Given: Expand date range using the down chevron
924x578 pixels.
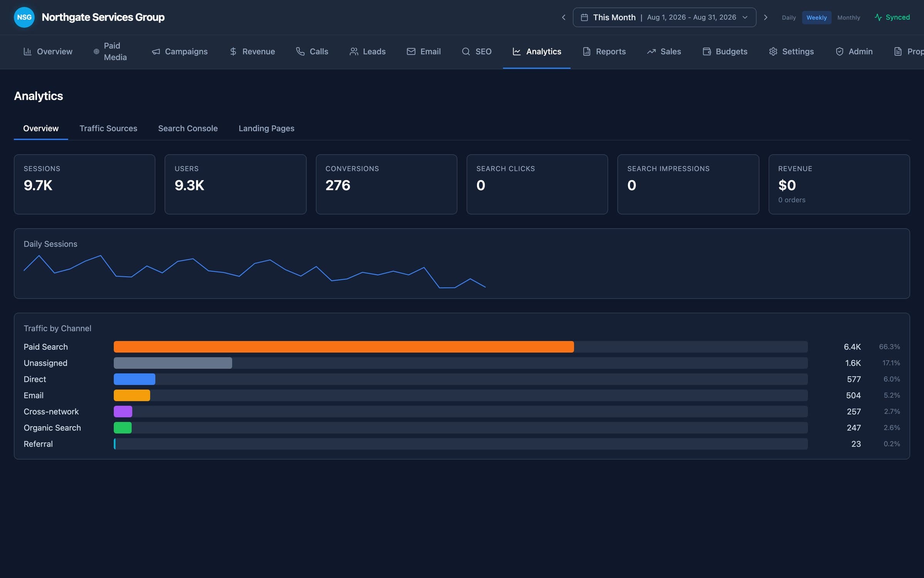Looking at the screenshot, I should (x=745, y=17).
